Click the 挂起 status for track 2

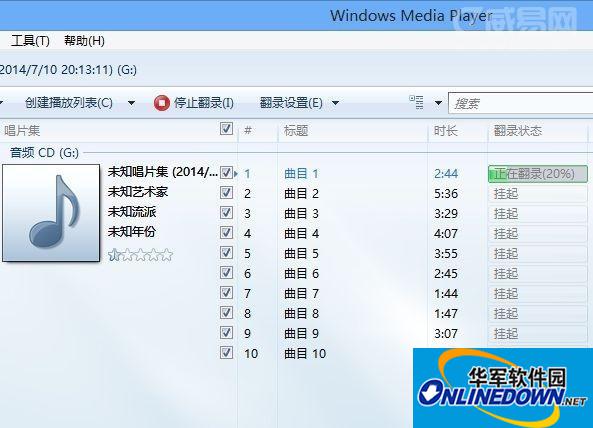coord(506,194)
